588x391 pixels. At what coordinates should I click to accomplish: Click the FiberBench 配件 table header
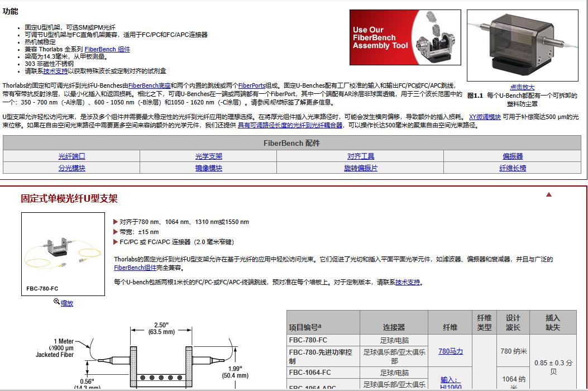click(291, 143)
